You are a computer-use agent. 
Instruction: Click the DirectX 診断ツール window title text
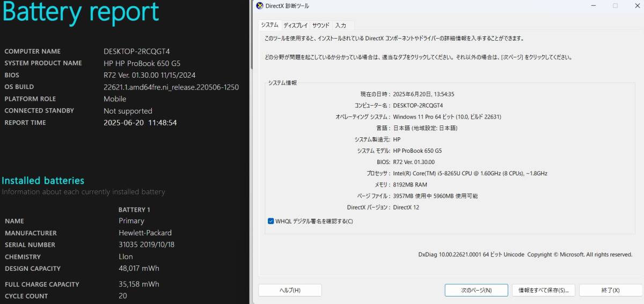(287, 6)
